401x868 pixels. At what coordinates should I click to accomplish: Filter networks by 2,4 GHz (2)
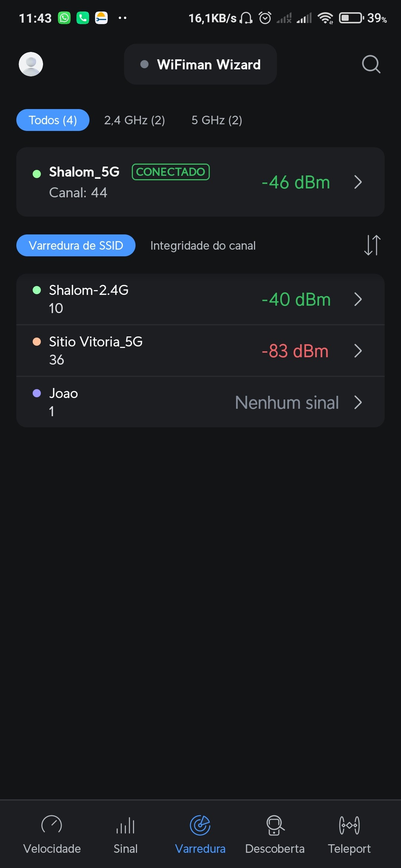[x=134, y=120]
